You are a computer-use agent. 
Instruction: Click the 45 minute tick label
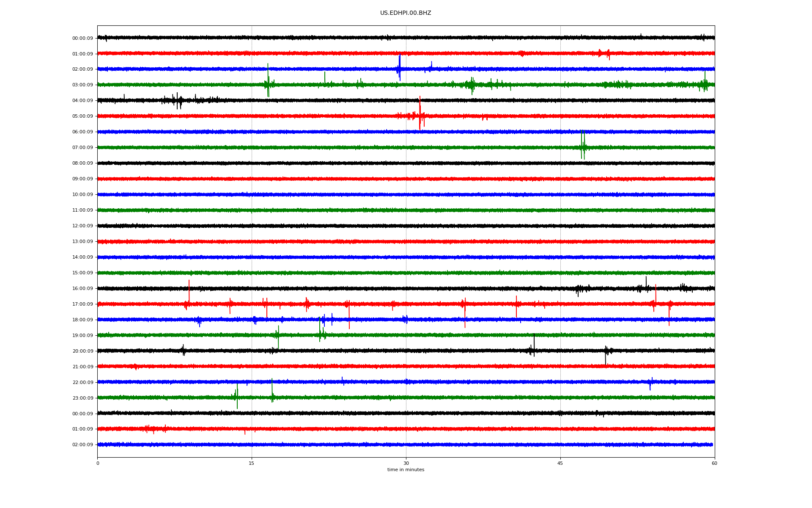(x=560, y=464)
